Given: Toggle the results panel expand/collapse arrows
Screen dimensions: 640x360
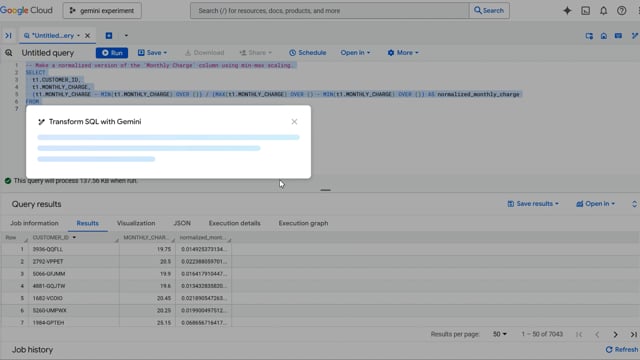Looking at the screenshot, I should [x=634, y=204].
